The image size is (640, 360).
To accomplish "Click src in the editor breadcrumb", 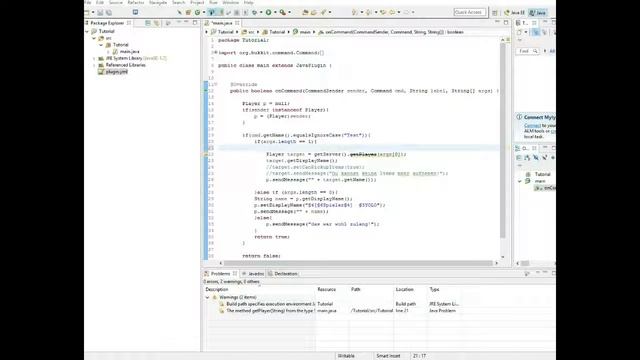I will click(249, 32).
